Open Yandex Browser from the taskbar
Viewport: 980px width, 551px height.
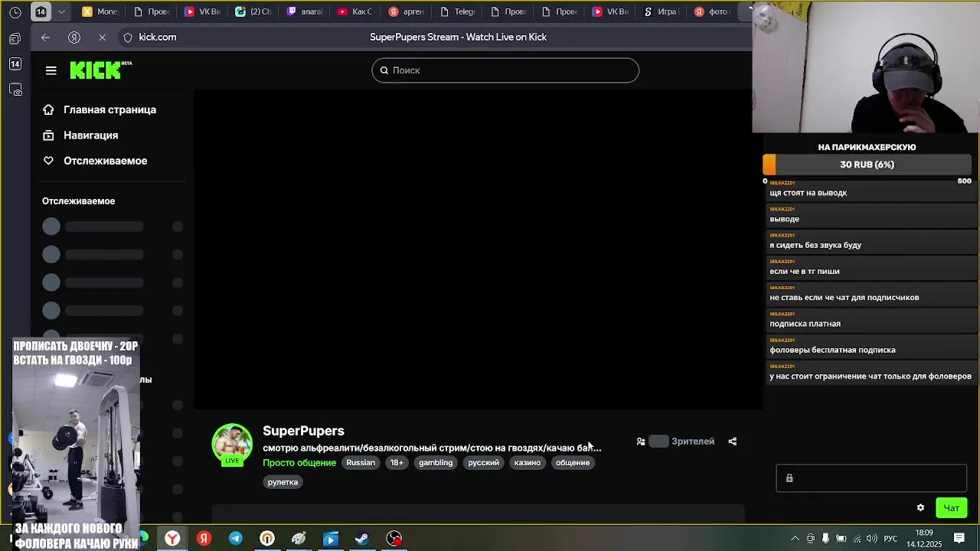(x=172, y=539)
